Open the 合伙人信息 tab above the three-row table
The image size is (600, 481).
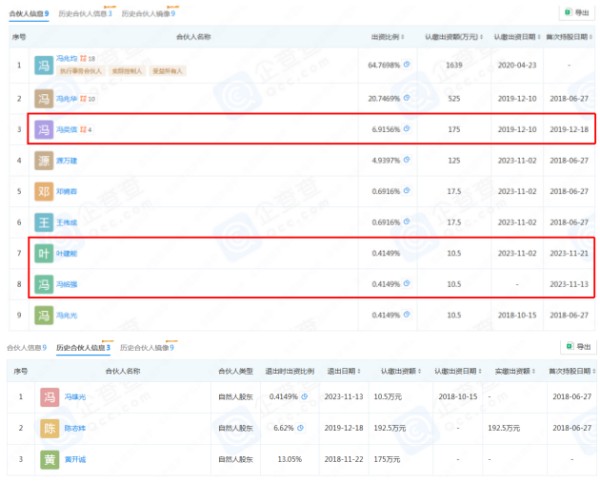27,348
